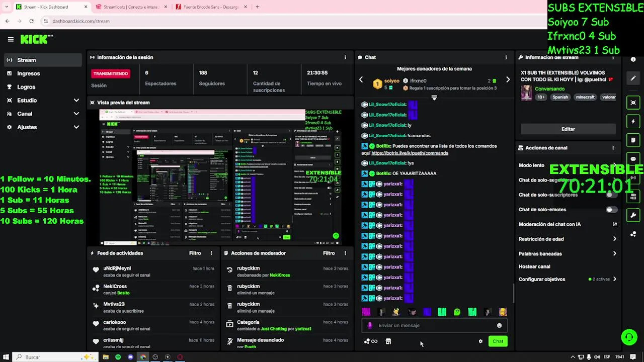644x362 pixels.
Task: Open Feed de actividades options menu
Action: click(x=211, y=253)
